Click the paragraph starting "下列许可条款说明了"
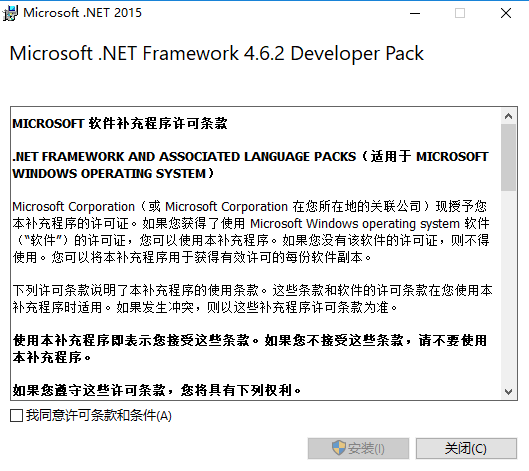529x471 pixels. pyautogui.click(x=252, y=299)
